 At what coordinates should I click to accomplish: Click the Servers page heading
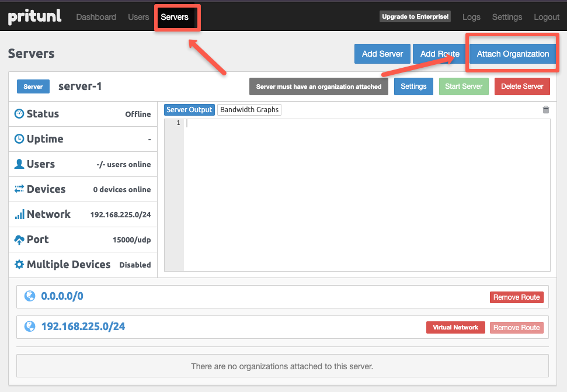(x=31, y=54)
